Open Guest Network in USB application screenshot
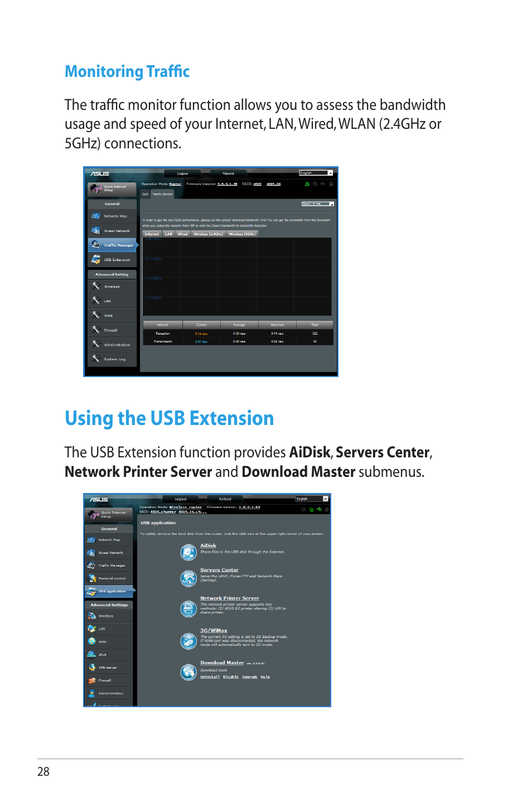Image resolution: width=532 pixels, height=802 pixels. [109, 552]
